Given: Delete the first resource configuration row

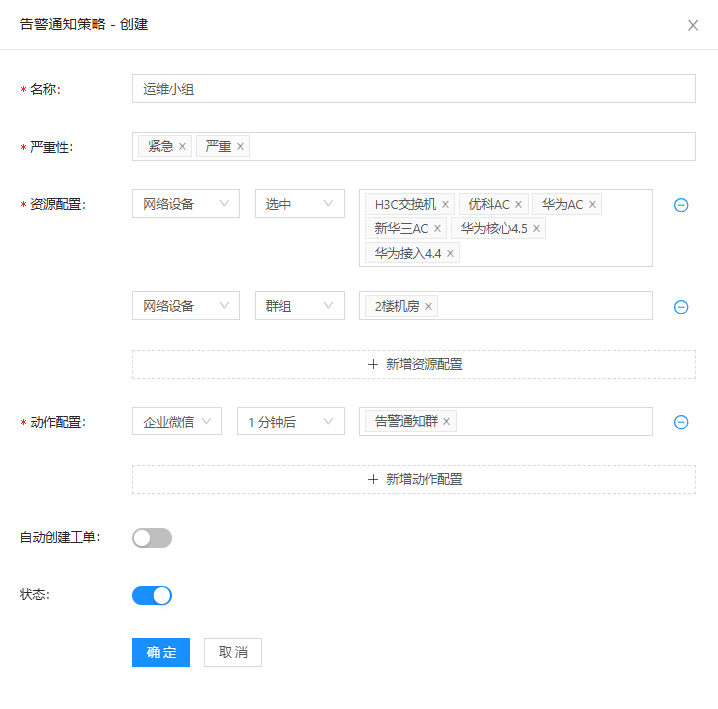Looking at the screenshot, I should [x=681, y=205].
